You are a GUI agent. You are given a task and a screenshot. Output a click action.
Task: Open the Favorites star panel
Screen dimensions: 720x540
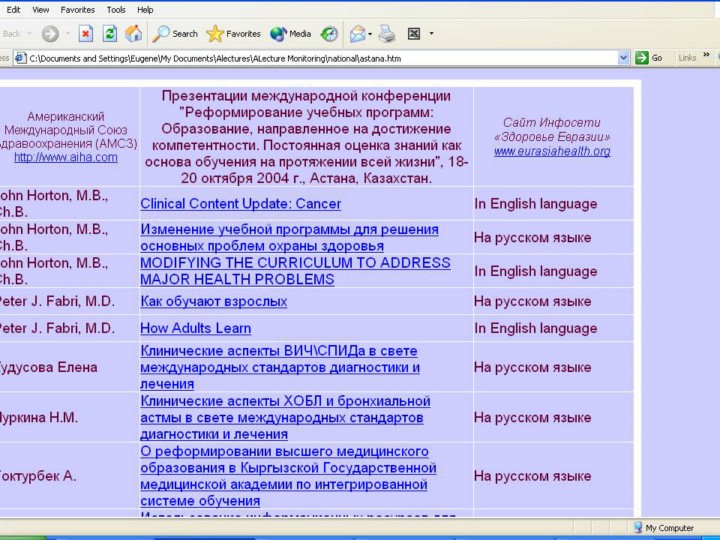[233, 33]
